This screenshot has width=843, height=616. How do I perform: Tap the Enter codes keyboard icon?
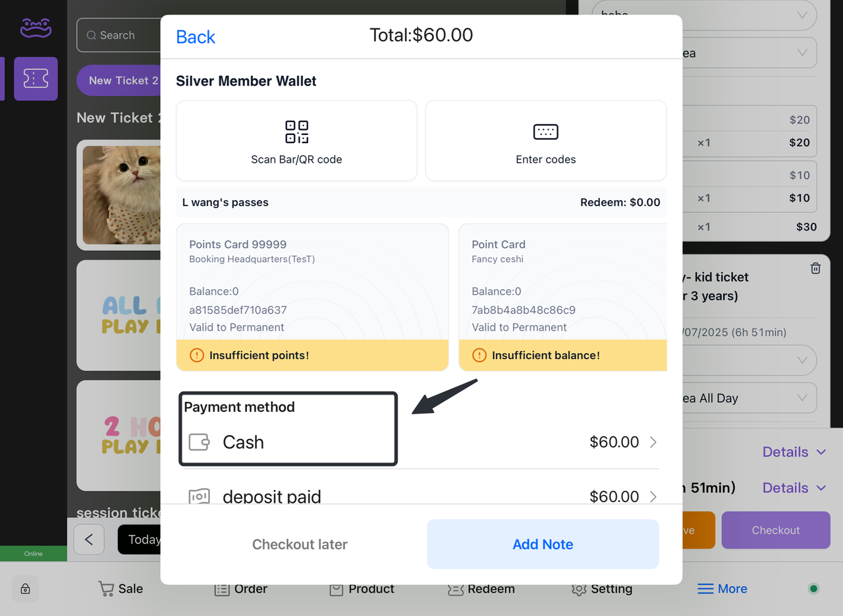[x=545, y=132]
